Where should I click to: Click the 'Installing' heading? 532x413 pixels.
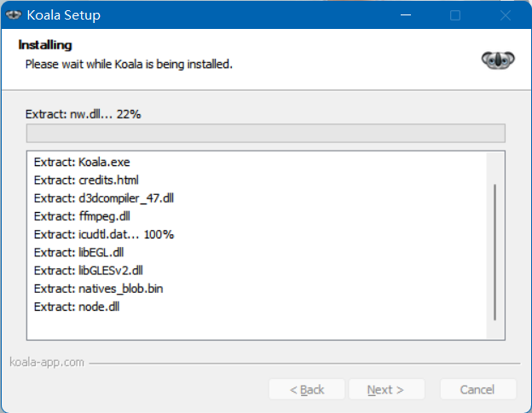45,45
